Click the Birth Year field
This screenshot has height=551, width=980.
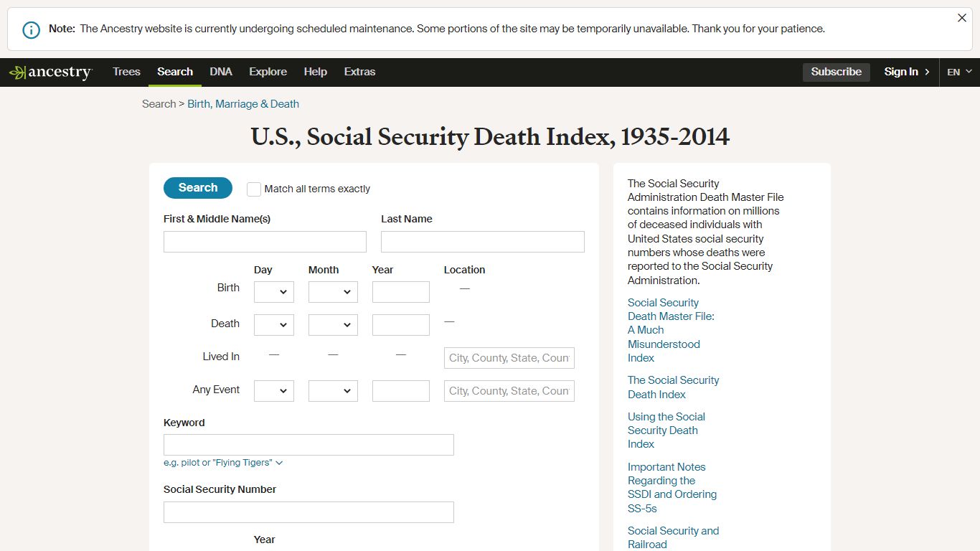tap(401, 292)
